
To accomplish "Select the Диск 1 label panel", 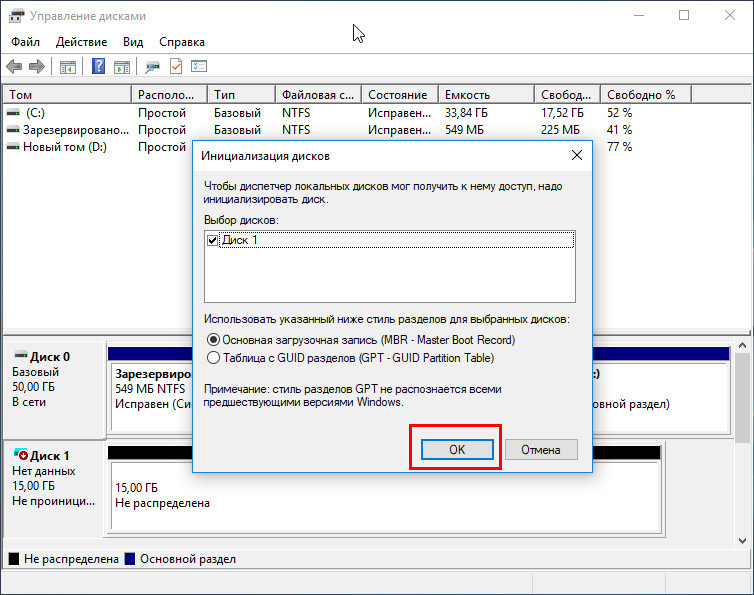I will tap(54, 488).
